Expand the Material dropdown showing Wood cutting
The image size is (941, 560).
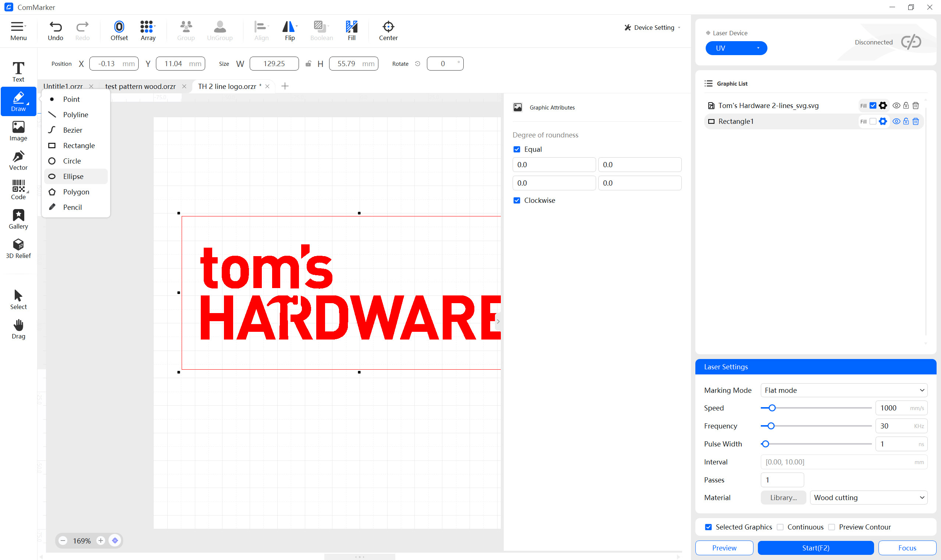(869, 498)
